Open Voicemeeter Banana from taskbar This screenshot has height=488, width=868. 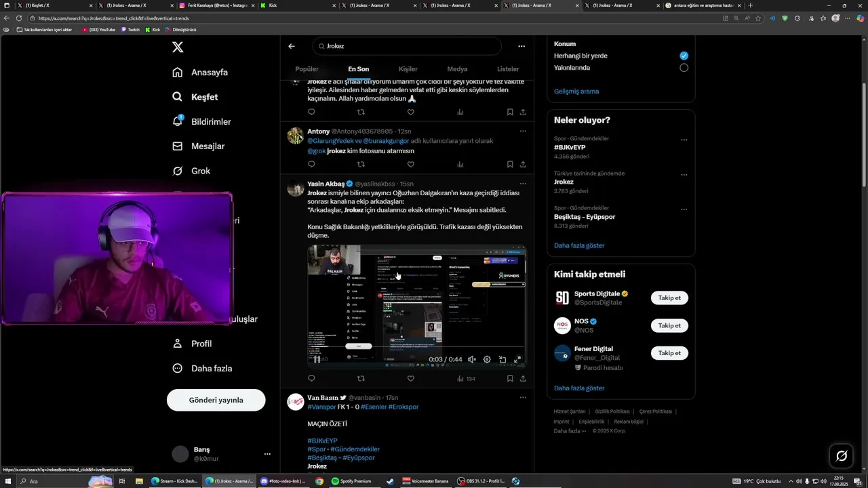point(426,481)
